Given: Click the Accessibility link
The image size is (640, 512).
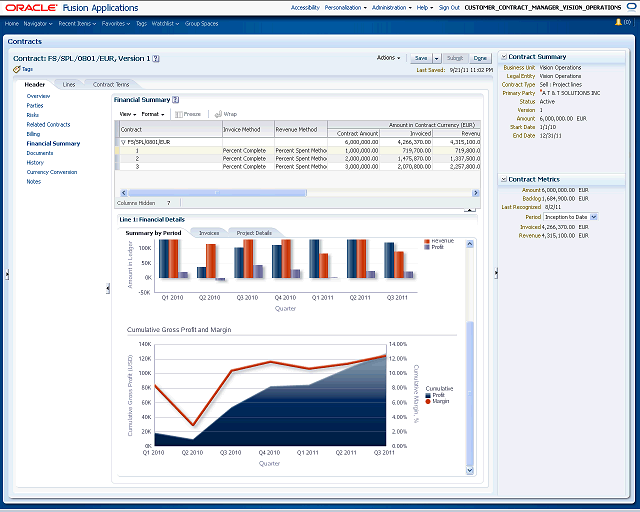Looking at the screenshot, I should [305, 8].
